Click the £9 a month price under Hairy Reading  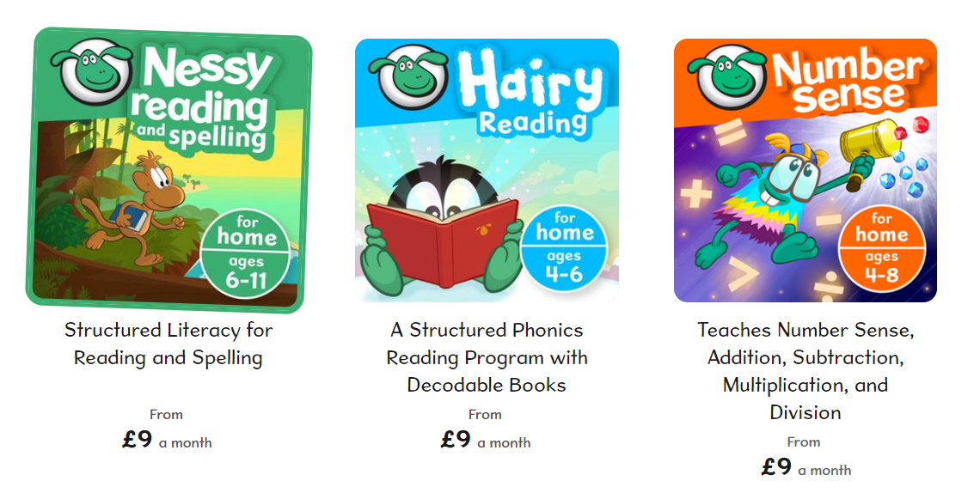(486, 440)
